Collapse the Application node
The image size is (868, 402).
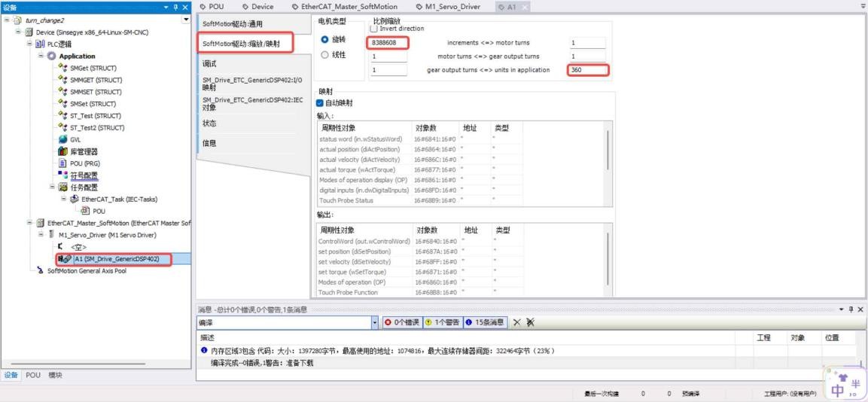click(x=41, y=56)
